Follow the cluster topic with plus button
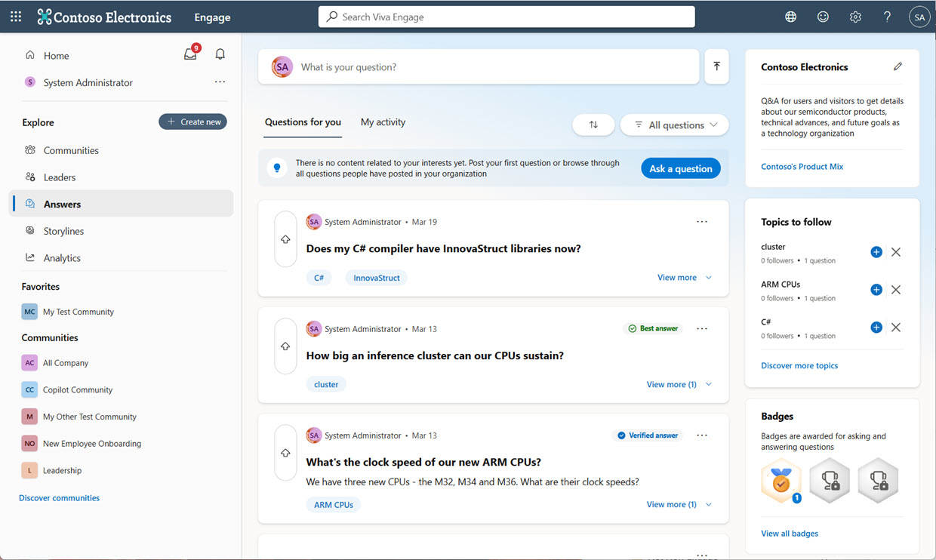This screenshot has height=560, width=936. [x=876, y=252]
